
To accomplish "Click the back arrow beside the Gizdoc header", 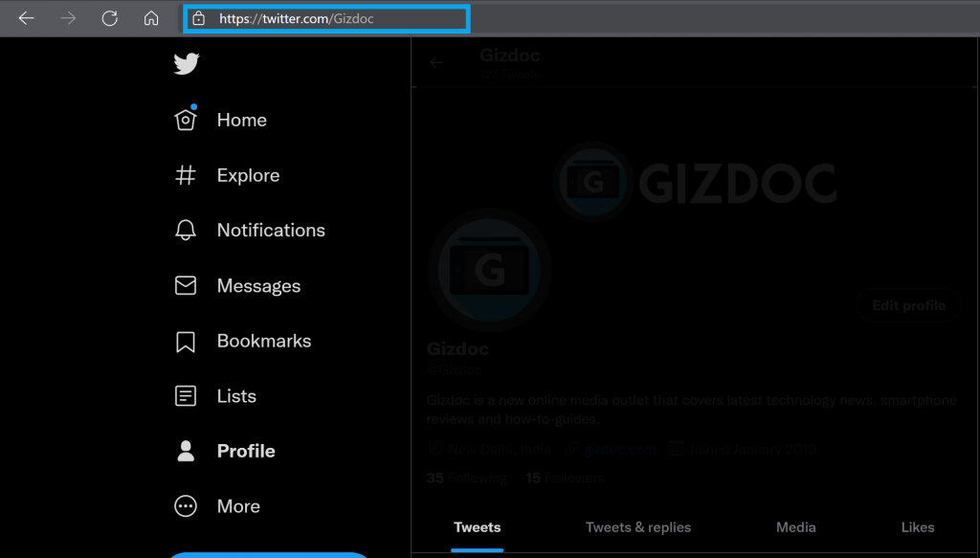I will [436, 62].
